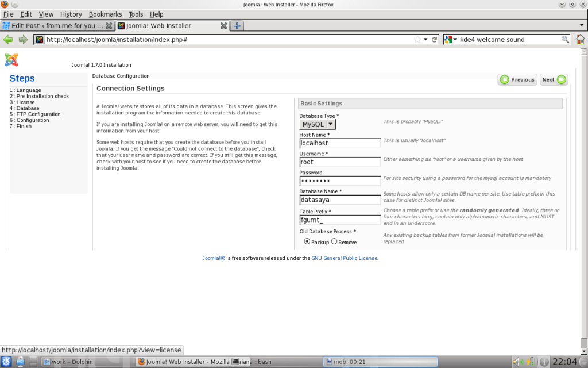Select the Remove radio option

(334, 241)
